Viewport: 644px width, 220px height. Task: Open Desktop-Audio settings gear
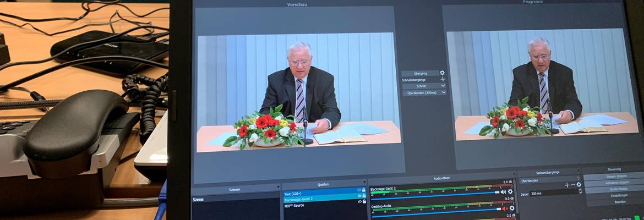[512, 208]
